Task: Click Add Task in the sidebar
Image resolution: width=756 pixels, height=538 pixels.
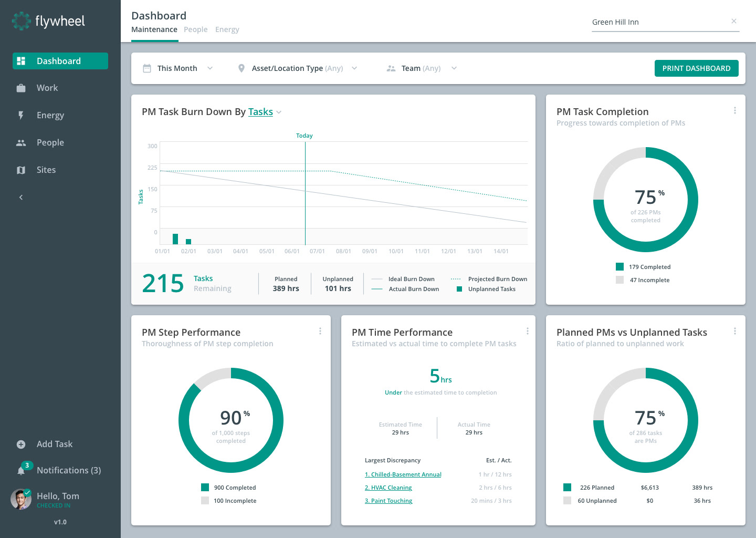Action: pos(55,444)
